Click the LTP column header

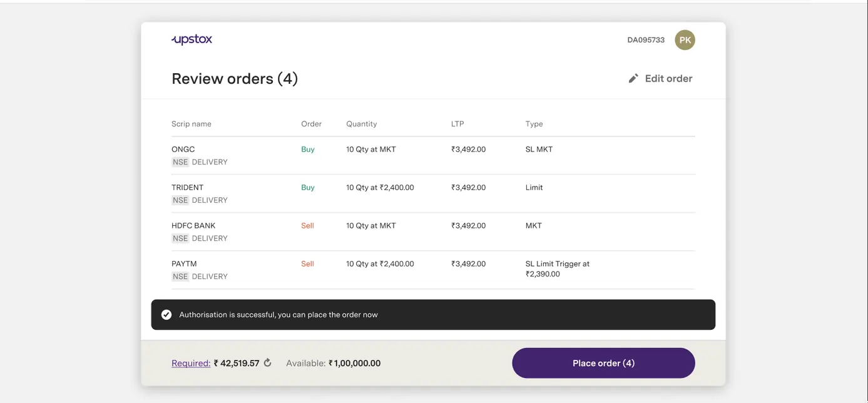[457, 124]
